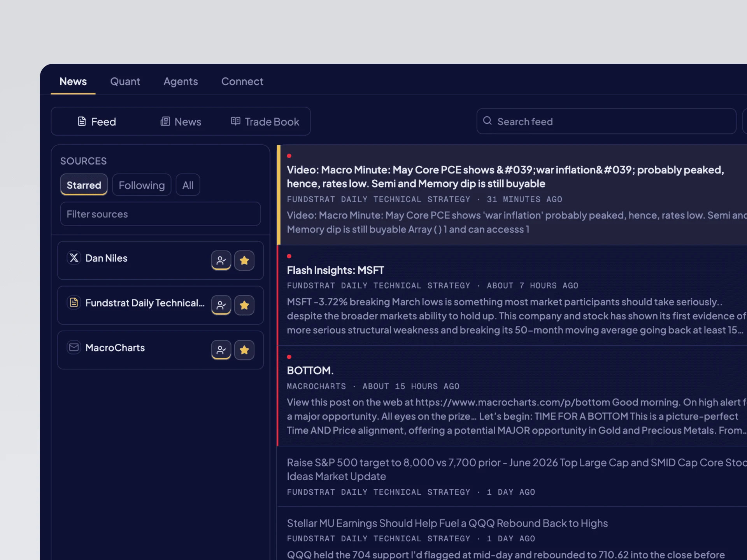Toggle following for Fundstrat Daily Technical
The width and height of the screenshot is (747, 560).
point(221,305)
